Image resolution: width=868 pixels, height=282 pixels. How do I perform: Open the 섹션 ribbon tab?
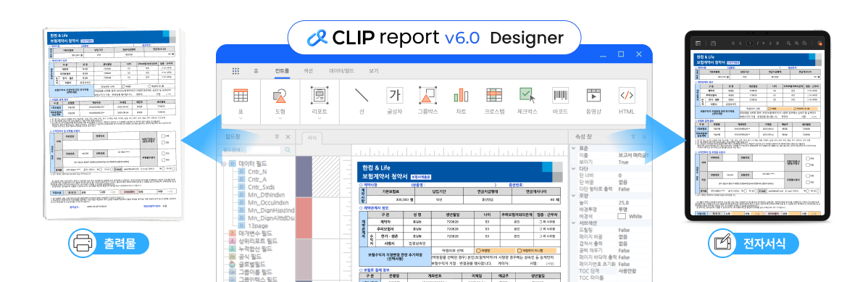pos(309,71)
